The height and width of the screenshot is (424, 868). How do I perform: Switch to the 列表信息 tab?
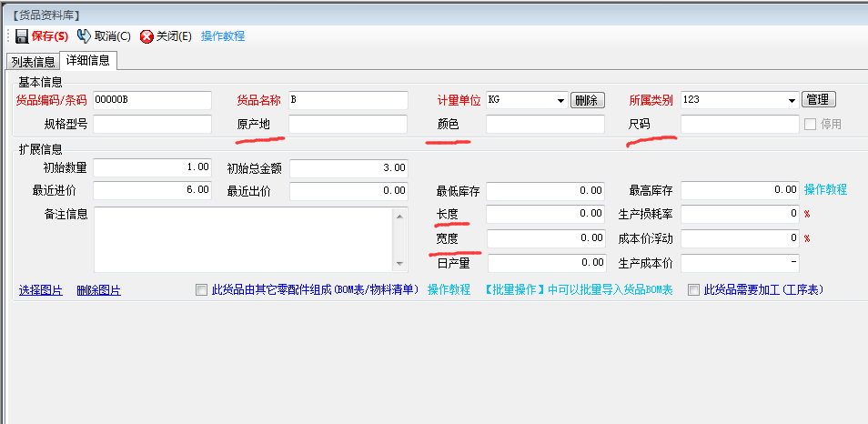[x=33, y=62]
